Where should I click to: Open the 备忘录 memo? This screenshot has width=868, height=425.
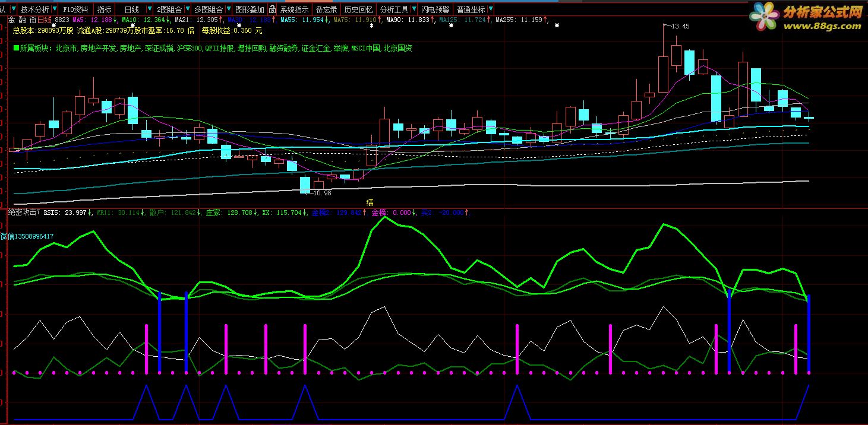(326, 9)
